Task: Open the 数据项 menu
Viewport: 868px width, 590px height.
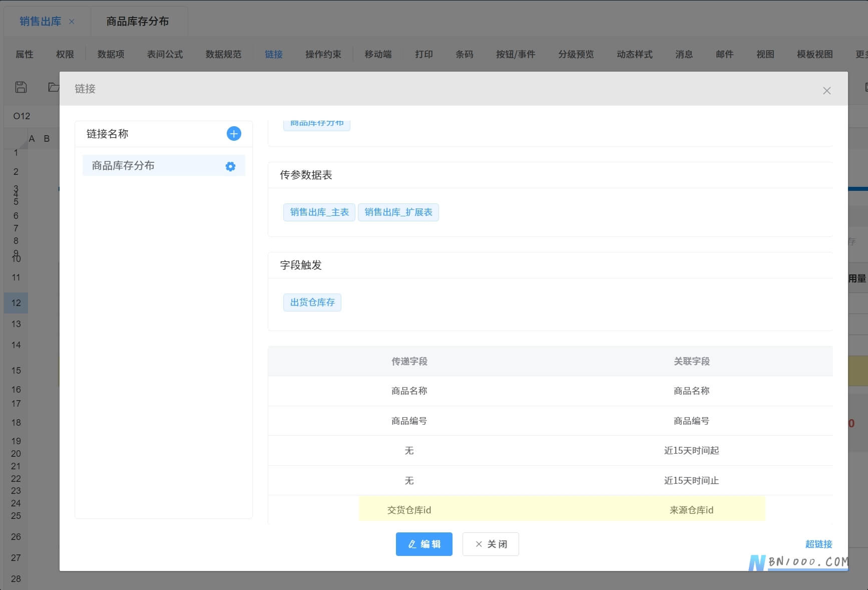Action: 111,54
